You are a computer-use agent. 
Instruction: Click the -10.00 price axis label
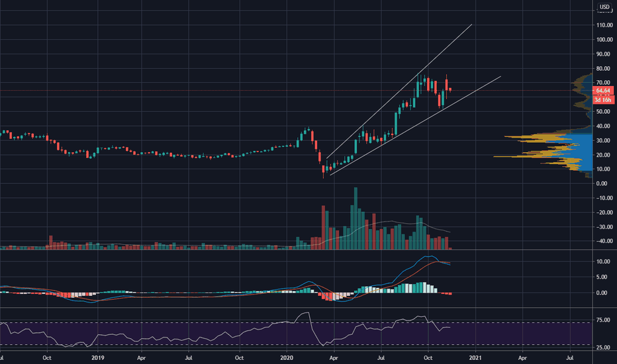pos(604,198)
